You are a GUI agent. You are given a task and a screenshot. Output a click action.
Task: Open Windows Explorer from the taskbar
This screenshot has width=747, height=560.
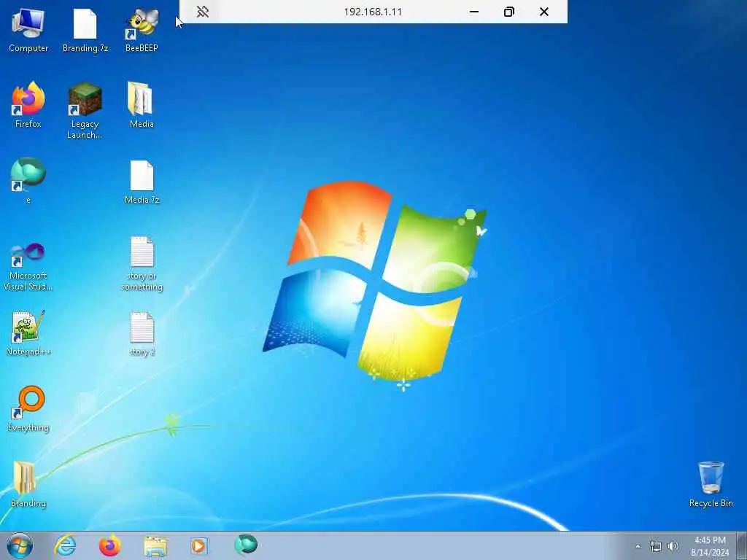click(155, 545)
